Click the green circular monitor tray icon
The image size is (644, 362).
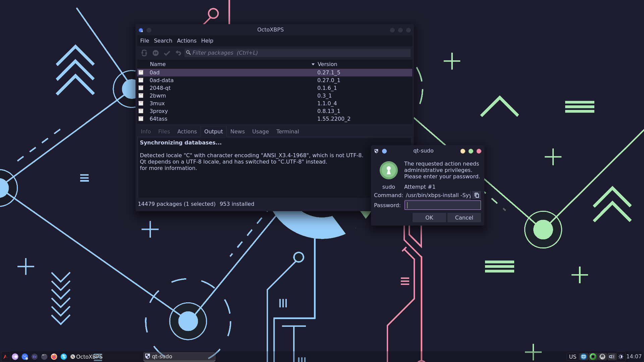point(593,357)
